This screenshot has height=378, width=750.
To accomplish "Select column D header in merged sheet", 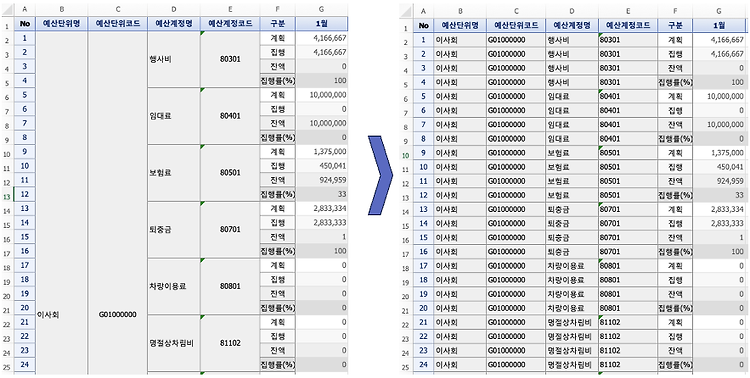I will [174, 9].
